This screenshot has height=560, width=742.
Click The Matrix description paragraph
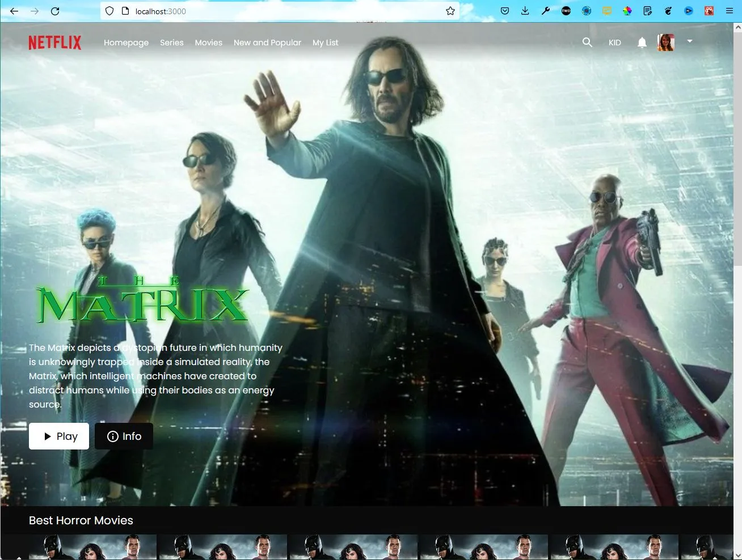coord(156,376)
